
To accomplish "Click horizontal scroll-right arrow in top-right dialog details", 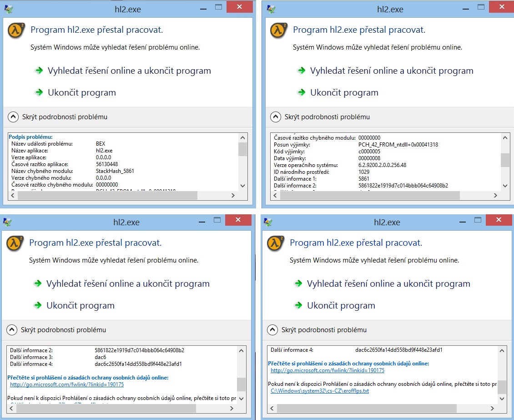I will (x=495, y=195).
